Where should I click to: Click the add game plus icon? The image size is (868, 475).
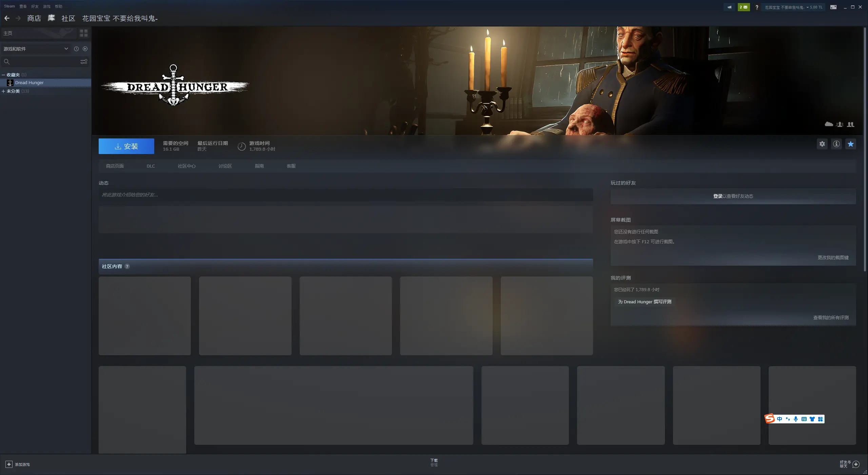pos(9,464)
